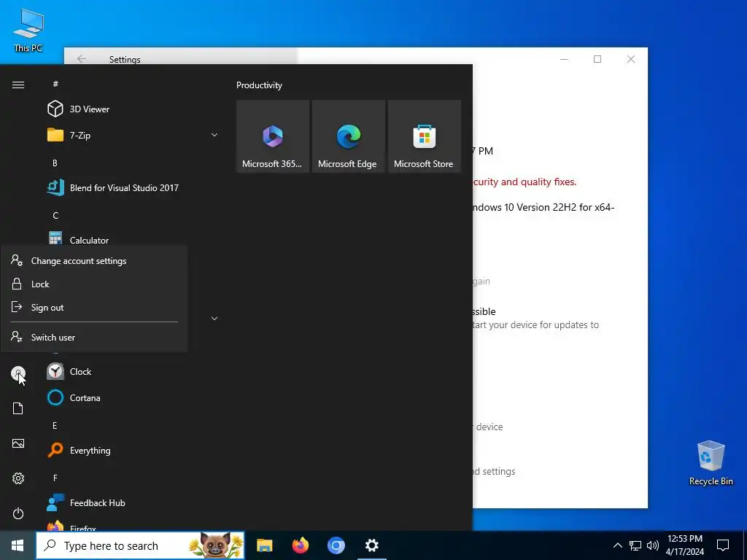This screenshot has width=747, height=560.
Task: Select the This PC desktop icon
Action: coord(28,30)
